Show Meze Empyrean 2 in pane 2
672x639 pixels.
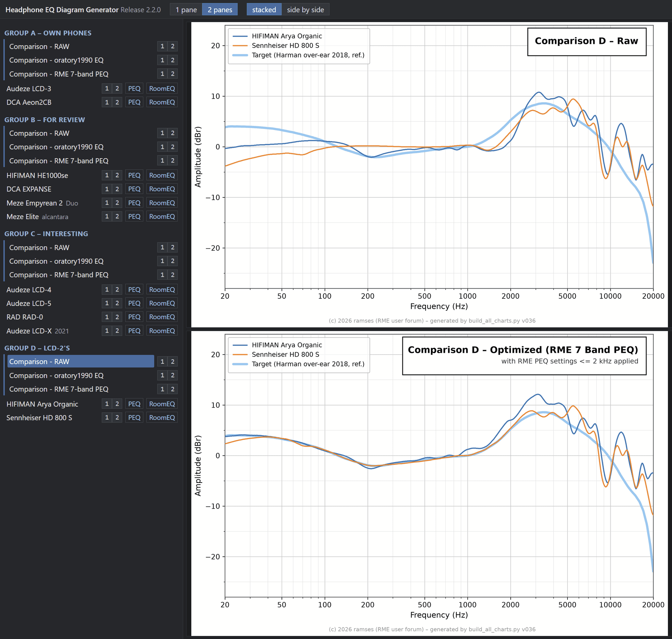coord(117,203)
